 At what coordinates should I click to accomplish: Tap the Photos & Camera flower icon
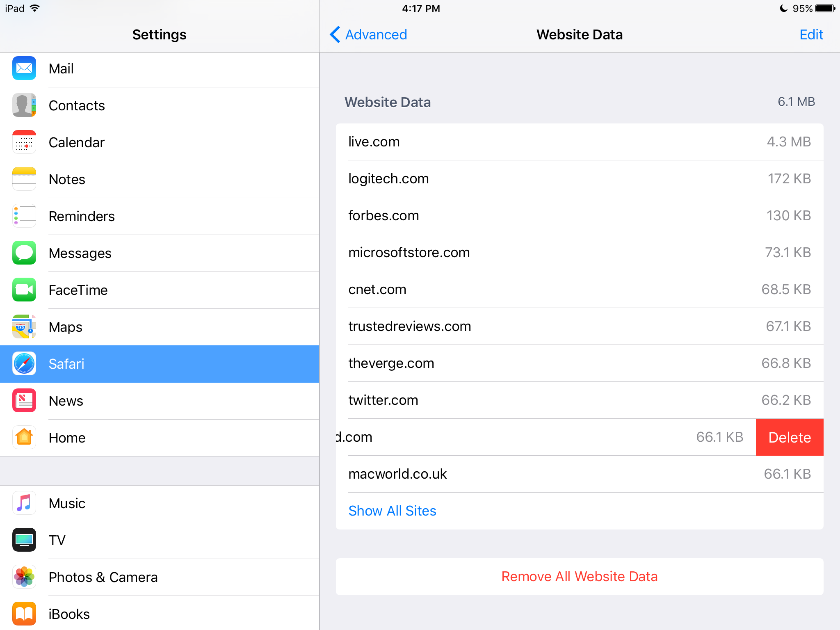point(24,577)
